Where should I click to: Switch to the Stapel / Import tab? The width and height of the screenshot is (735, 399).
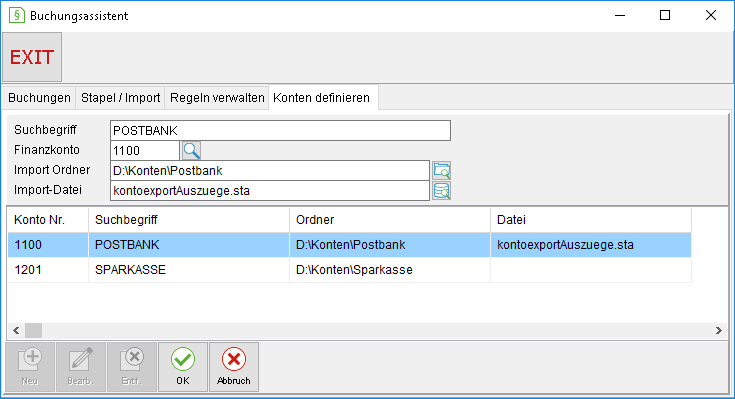coord(120,98)
